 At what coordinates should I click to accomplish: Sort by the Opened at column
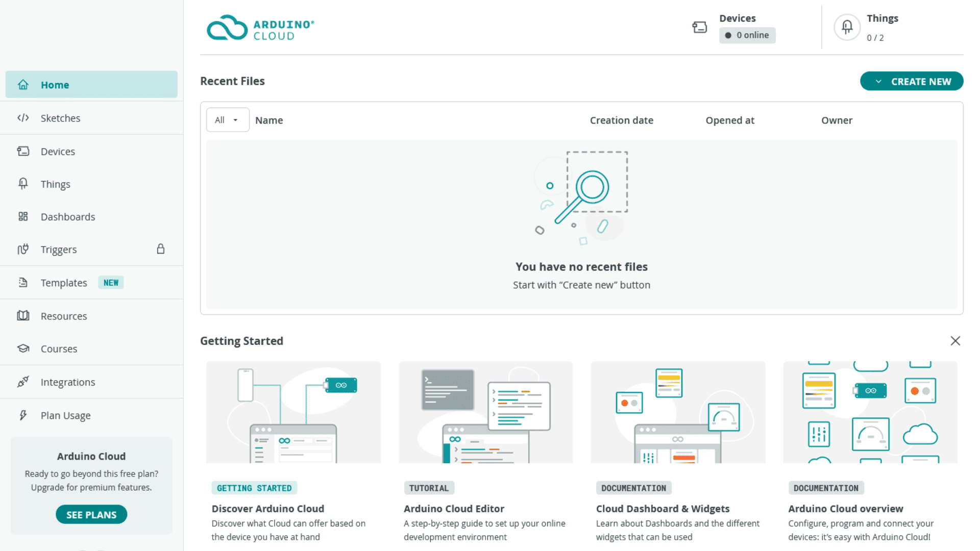(x=730, y=120)
